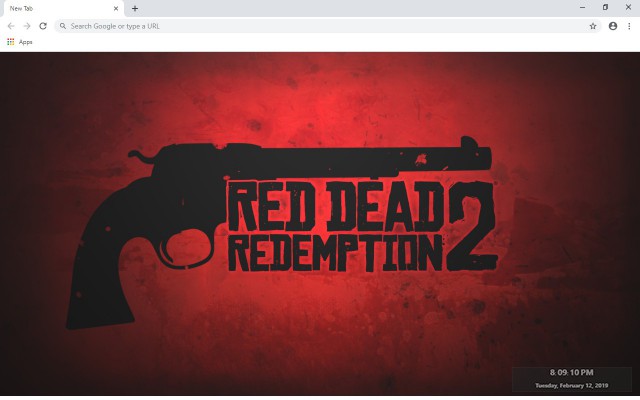This screenshot has width=640, height=400.
Task: Open a new tab with the plus button
Action: [135, 8]
